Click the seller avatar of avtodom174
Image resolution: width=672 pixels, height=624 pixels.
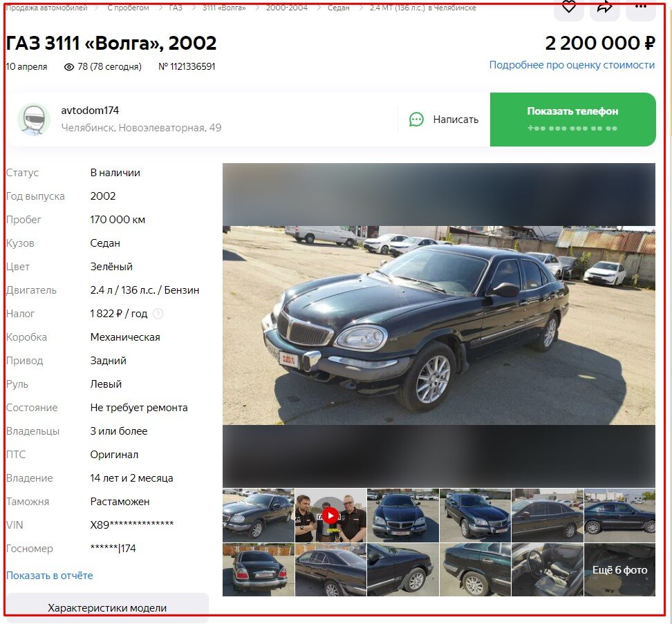[34, 120]
